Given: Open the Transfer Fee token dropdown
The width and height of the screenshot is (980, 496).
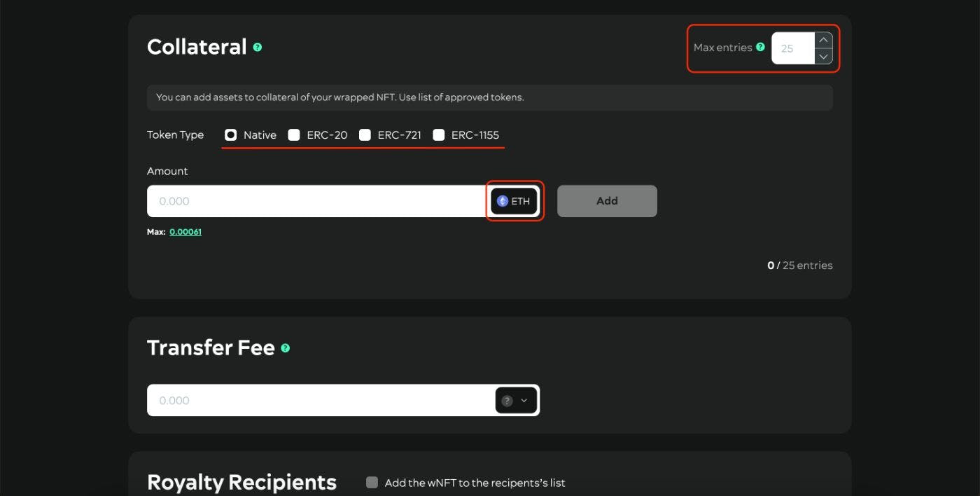Looking at the screenshot, I should 517,401.
